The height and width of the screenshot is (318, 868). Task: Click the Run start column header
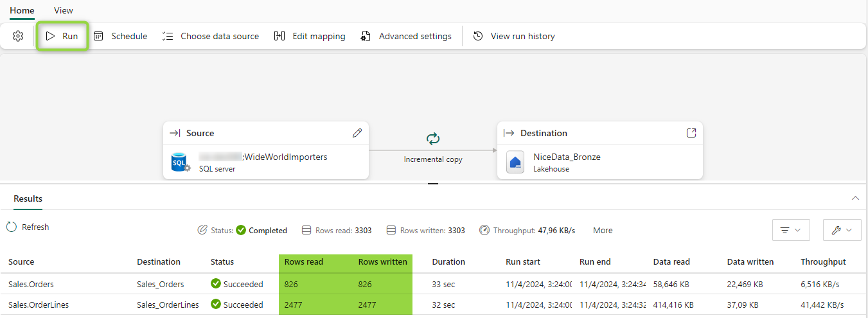tap(523, 261)
